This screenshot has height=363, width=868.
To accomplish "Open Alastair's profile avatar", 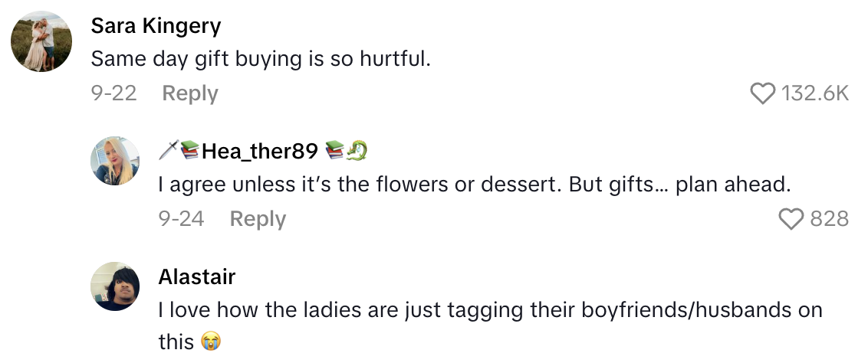I will coord(115,286).
